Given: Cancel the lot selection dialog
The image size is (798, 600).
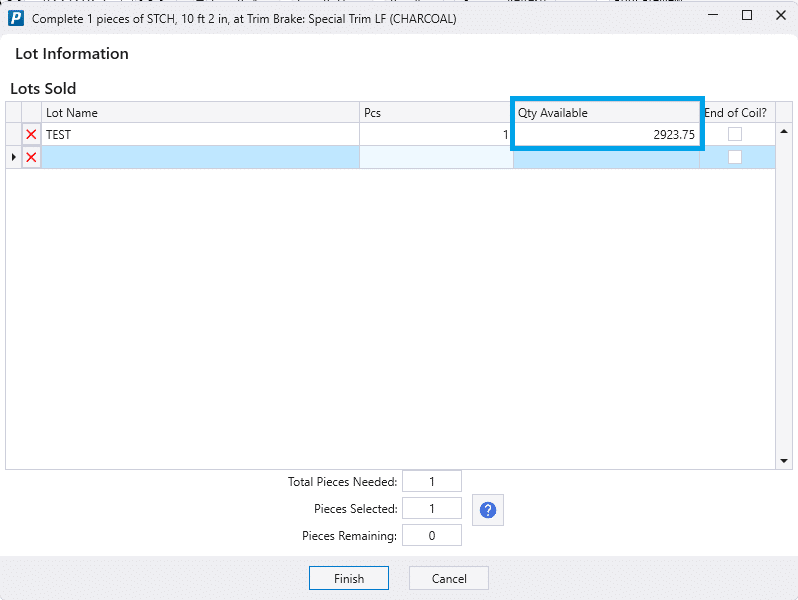Looking at the screenshot, I should coord(449,578).
